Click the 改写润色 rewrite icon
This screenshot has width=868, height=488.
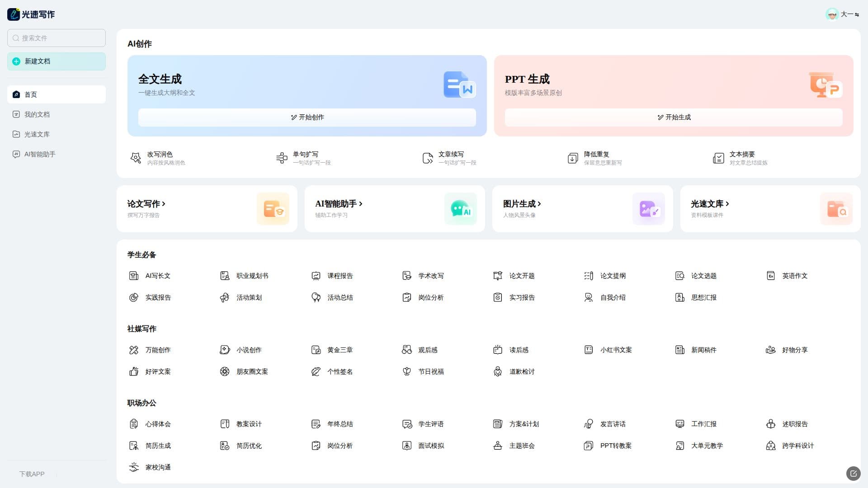136,158
